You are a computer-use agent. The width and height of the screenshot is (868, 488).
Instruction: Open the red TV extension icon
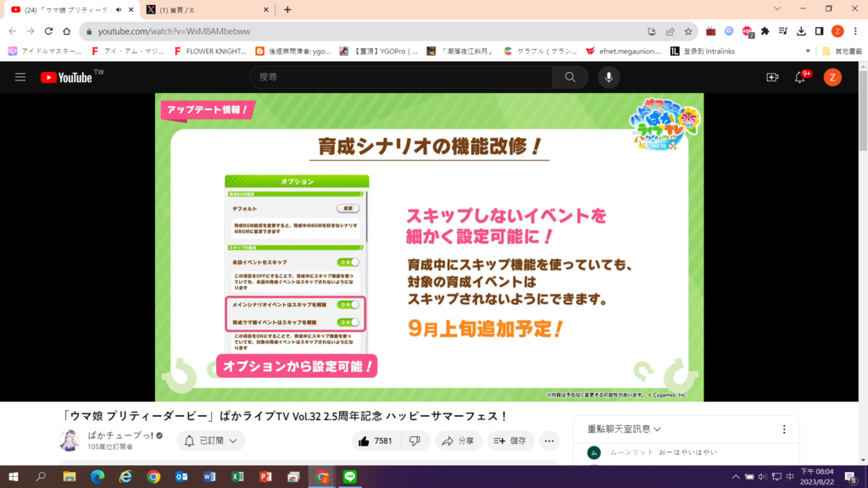(711, 31)
